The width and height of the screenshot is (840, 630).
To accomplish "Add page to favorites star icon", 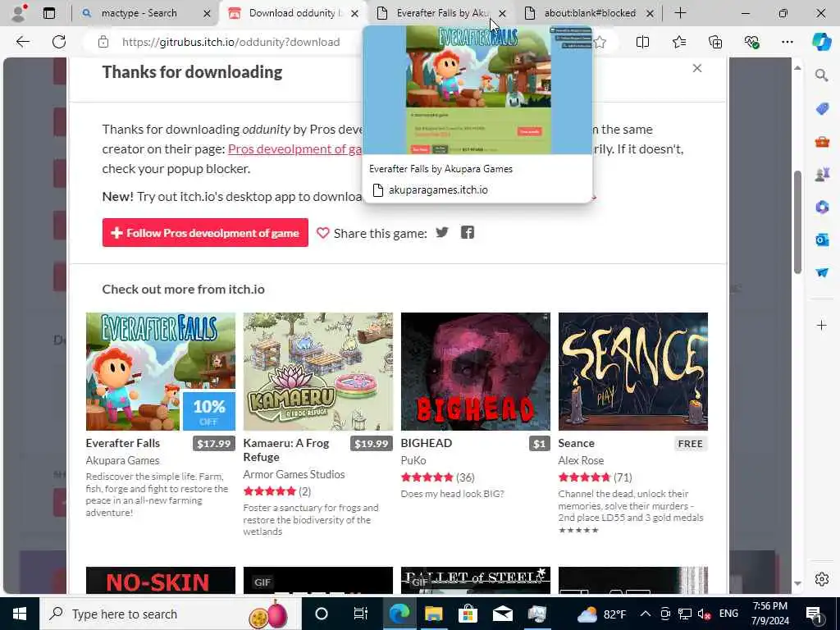I will [600, 42].
